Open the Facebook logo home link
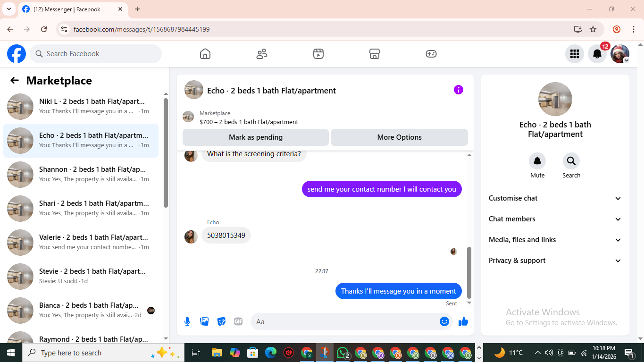Viewport: 644px width, 362px height. (x=17, y=54)
